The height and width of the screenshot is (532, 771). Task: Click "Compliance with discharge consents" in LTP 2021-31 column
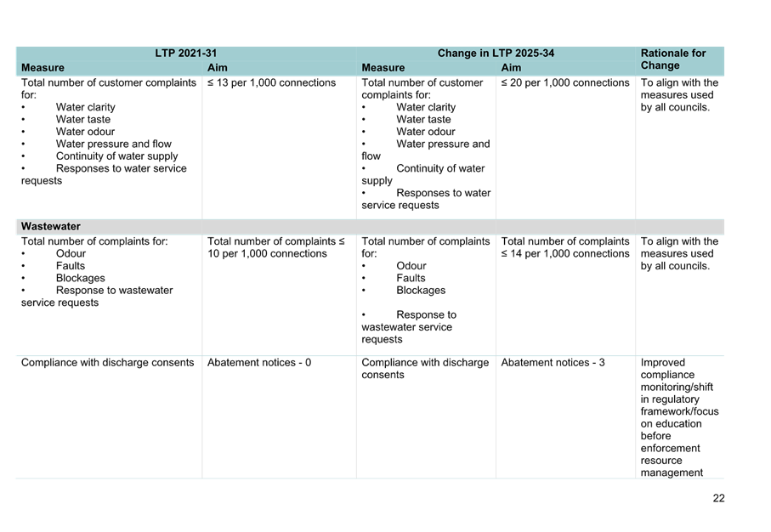[107, 363]
